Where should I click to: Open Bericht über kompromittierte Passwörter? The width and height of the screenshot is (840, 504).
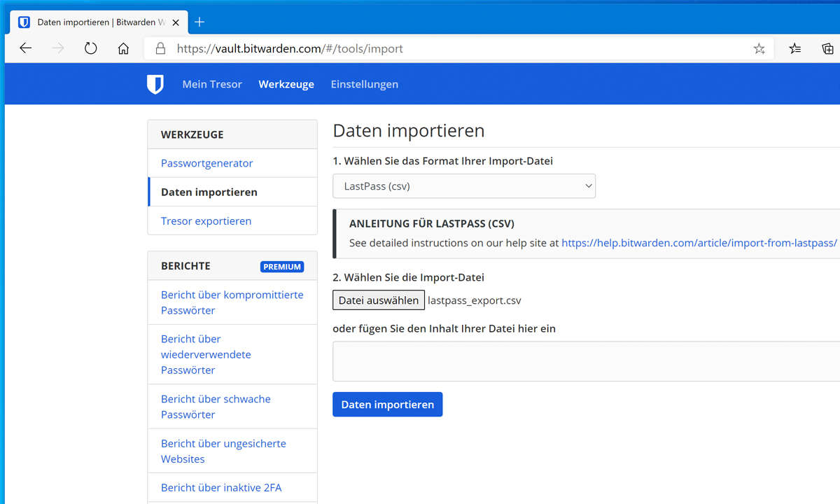click(232, 302)
